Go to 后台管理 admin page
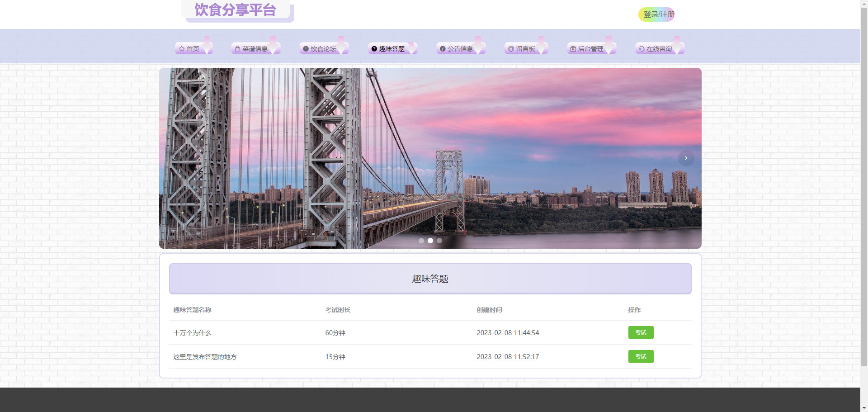Screen dimensions: 868x412 (x=591, y=49)
